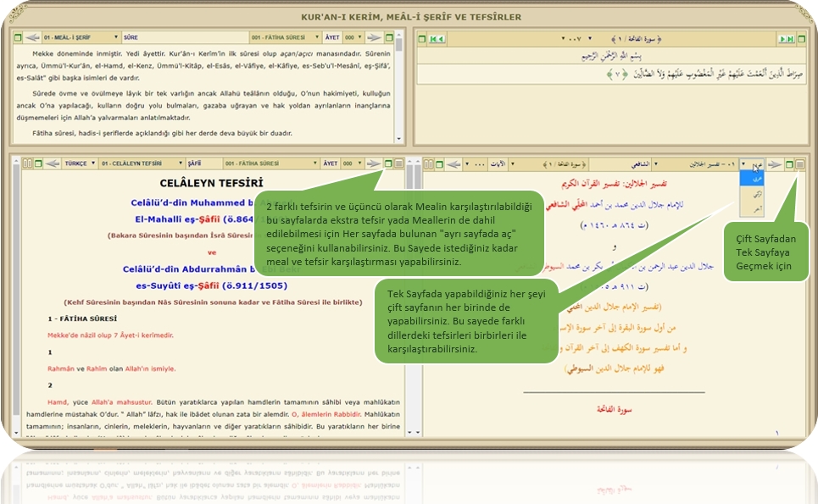
Task: Open Turkish tefsir in separate page icon
Action: click(x=388, y=163)
